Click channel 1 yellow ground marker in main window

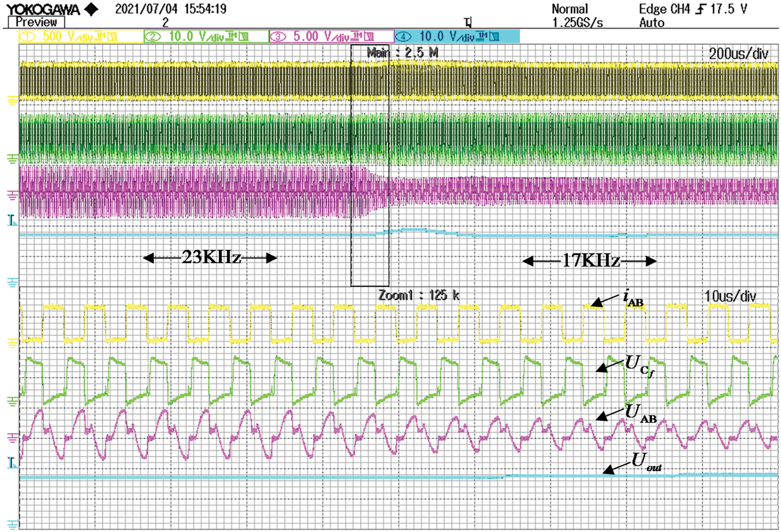[x=12, y=101]
